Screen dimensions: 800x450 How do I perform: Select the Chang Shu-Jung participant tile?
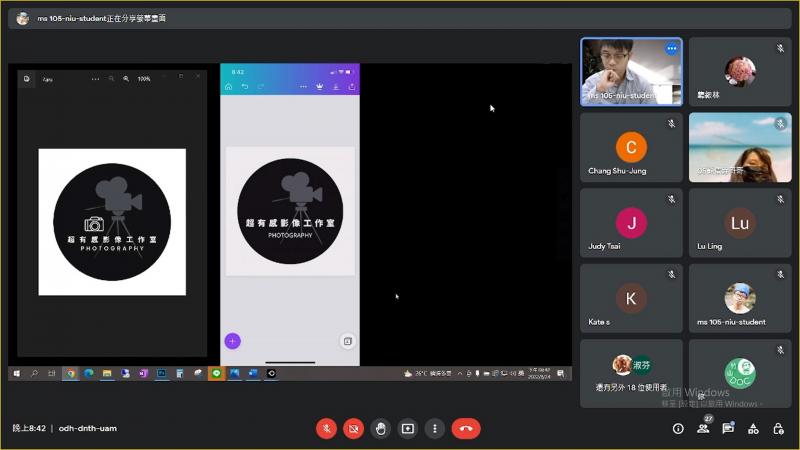coord(631,147)
